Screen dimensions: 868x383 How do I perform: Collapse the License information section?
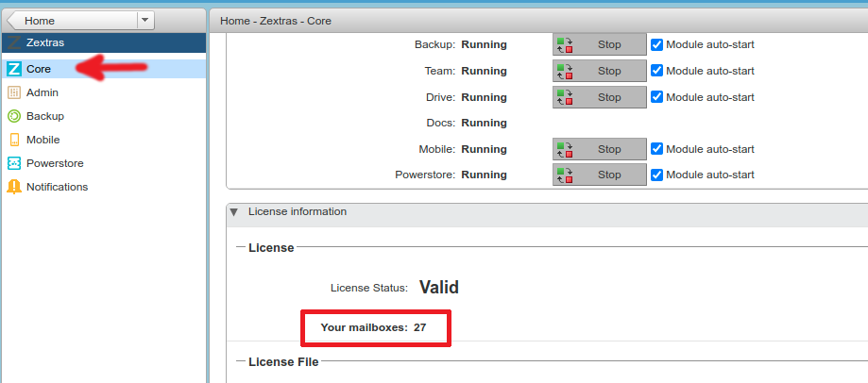pos(234,212)
